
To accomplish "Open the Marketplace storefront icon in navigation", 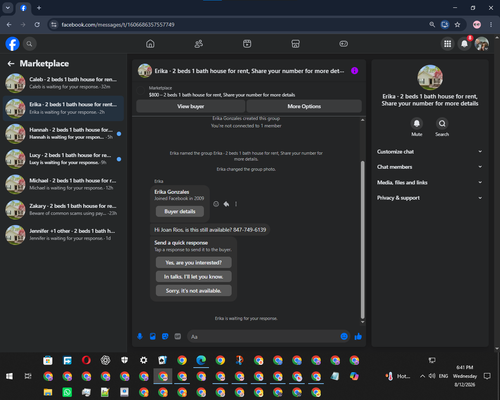I will pyautogui.click(x=295, y=44).
